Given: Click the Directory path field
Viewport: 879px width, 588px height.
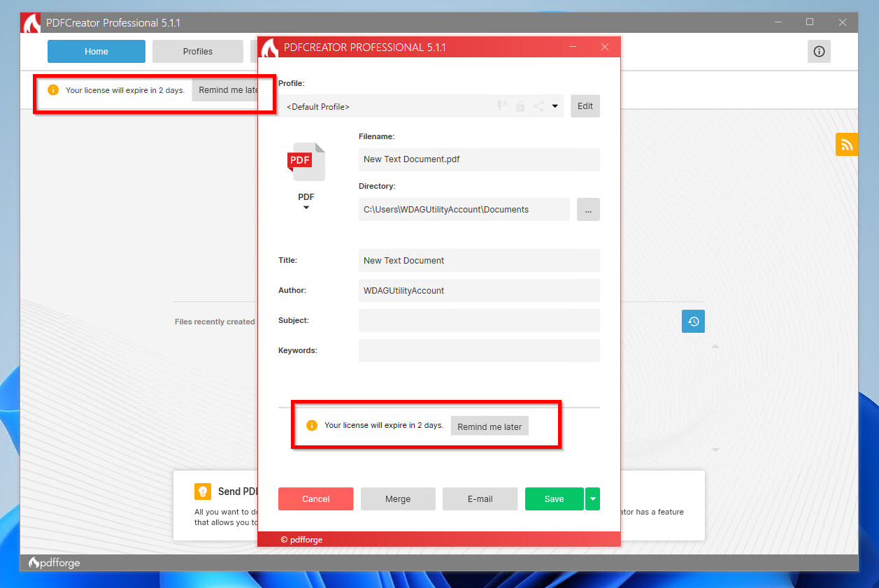Looking at the screenshot, I should (464, 210).
